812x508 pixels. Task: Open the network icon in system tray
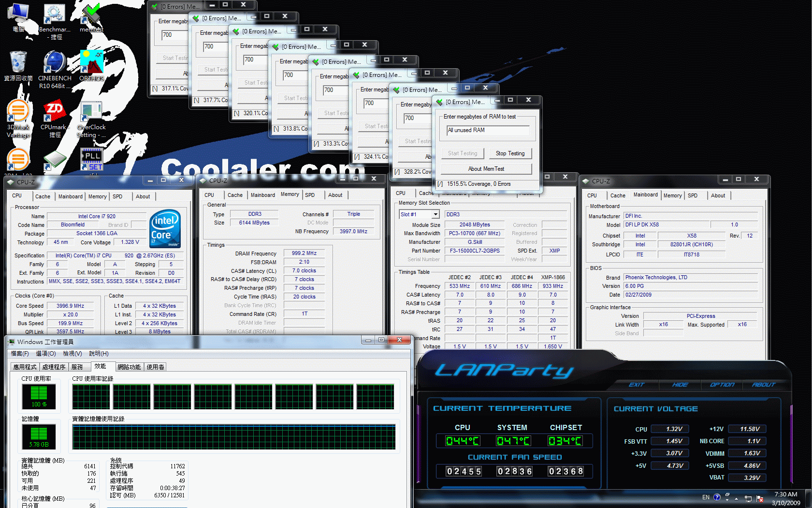click(748, 498)
